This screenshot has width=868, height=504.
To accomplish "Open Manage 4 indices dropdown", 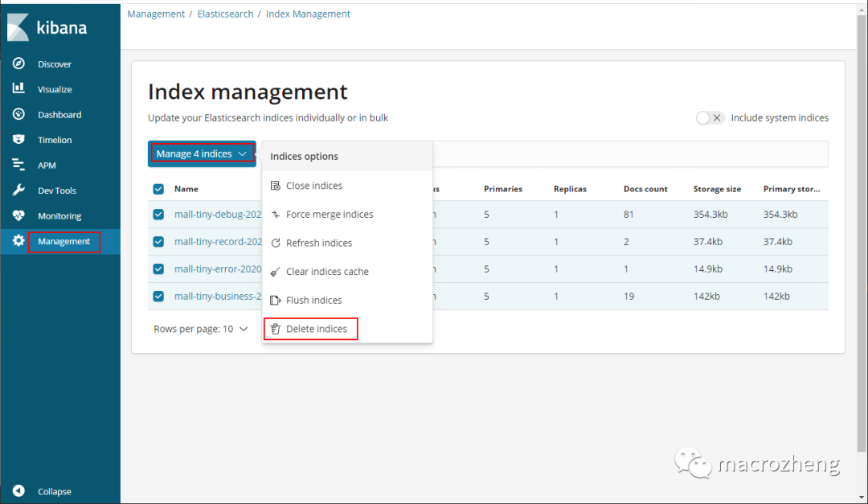I will point(202,154).
